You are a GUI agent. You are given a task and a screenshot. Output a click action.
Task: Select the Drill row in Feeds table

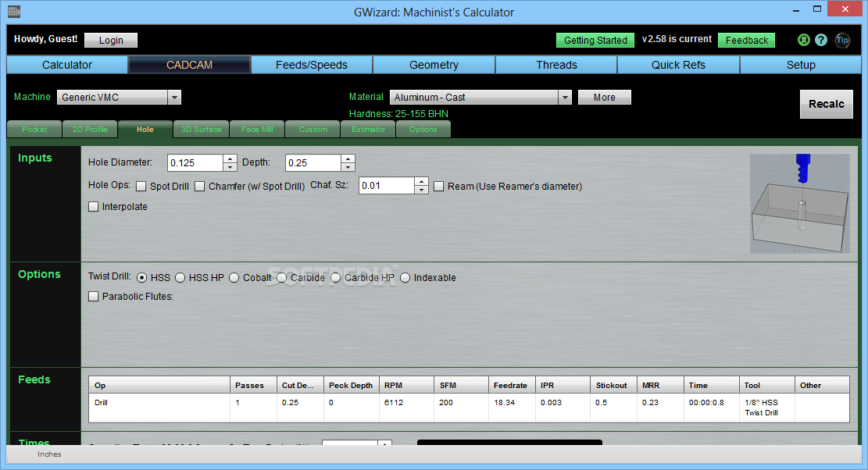point(469,408)
